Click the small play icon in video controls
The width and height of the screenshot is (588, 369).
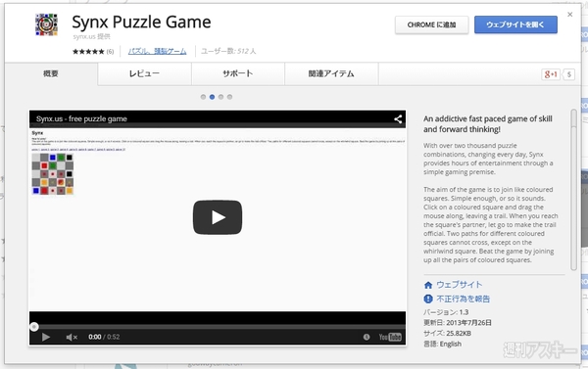pyautogui.click(x=46, y=337)
